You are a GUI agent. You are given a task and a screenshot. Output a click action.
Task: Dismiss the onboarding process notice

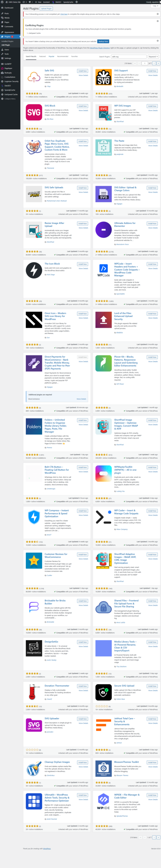(157, 14)
